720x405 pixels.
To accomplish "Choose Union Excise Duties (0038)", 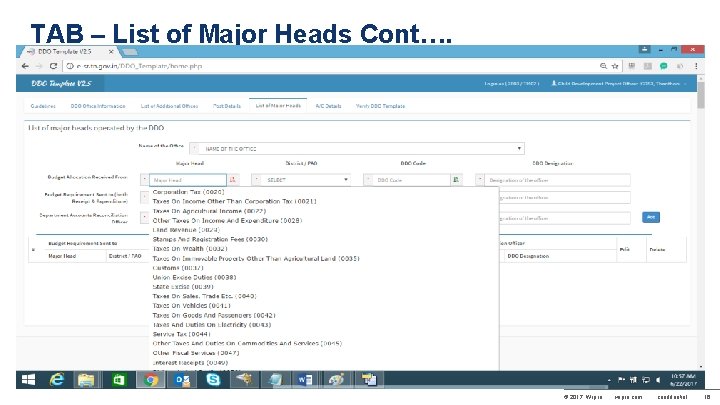I will (x=194, y=277).
